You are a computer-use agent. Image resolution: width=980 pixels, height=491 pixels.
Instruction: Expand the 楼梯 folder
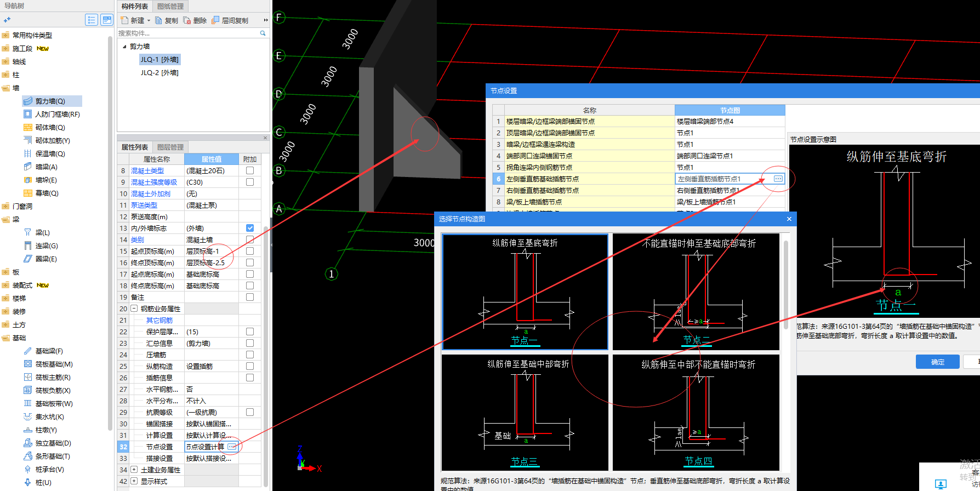tap(5, 298)
